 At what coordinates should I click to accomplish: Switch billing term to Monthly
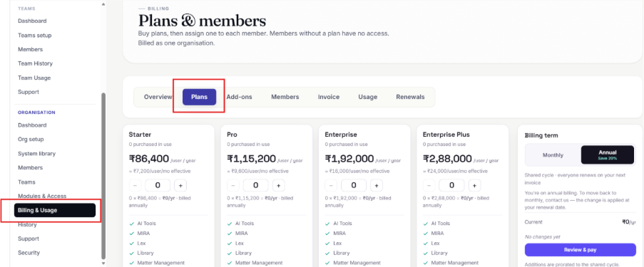pos(553,155)
